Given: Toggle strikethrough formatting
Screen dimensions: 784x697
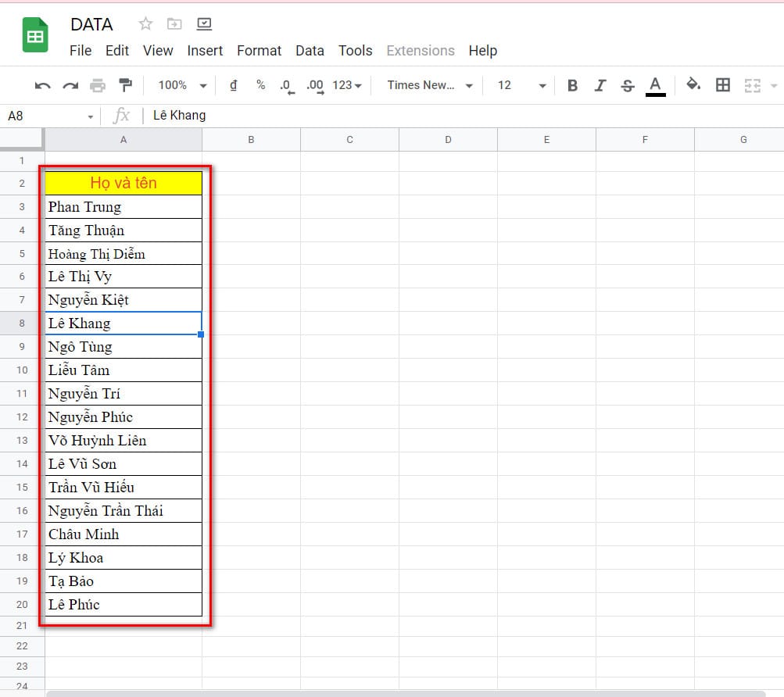Looking at the screenshot, I should [627, 85].
